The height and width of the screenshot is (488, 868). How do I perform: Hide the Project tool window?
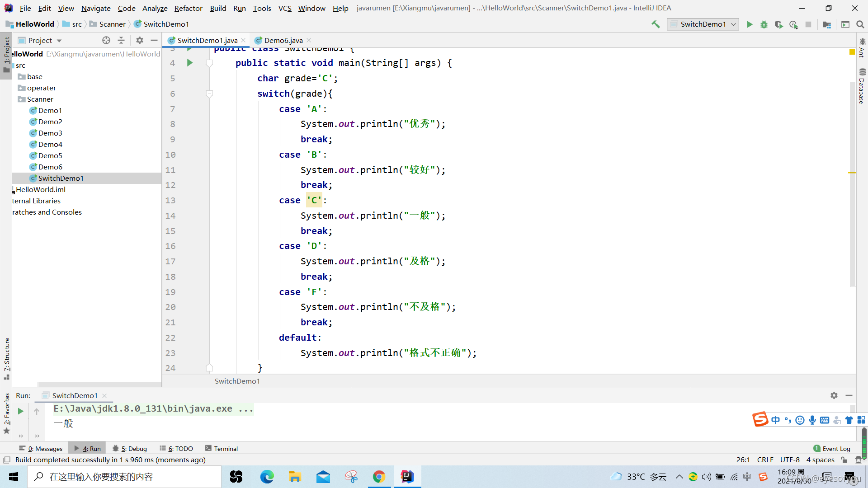(154, 40)
